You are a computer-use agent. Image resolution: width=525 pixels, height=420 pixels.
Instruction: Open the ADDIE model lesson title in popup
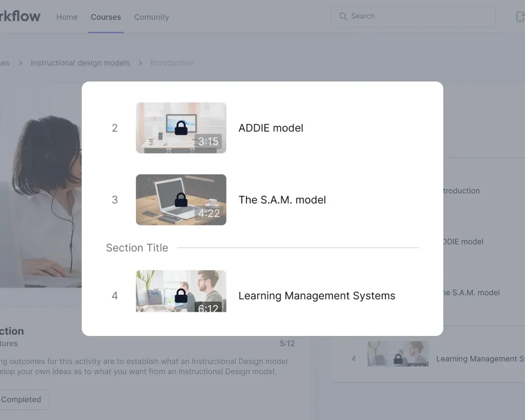271,128
